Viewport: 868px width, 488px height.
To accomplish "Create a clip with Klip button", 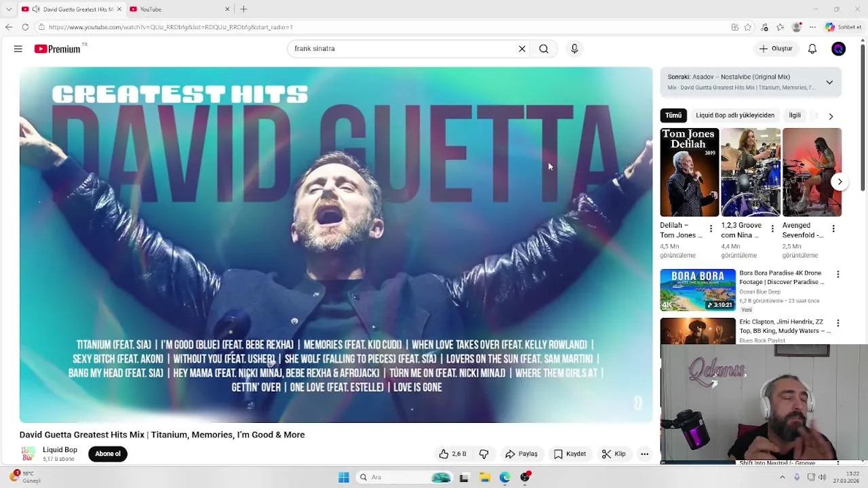I will coord(614,454).
